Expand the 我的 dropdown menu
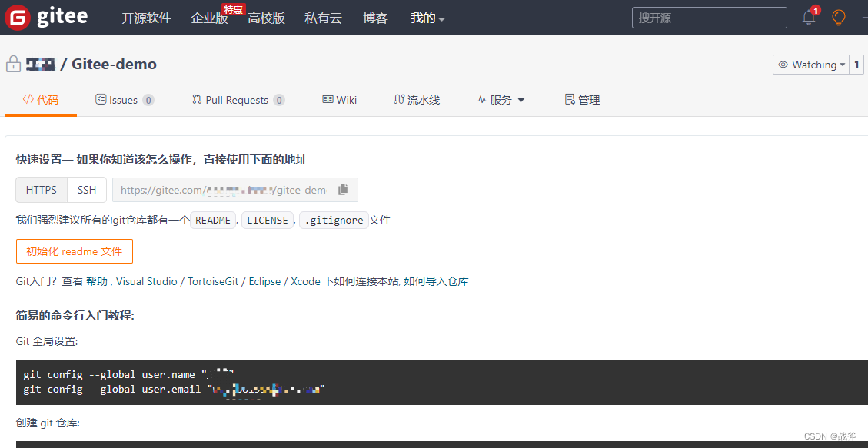This screenshot has width=868, height=448. point(427,18)
